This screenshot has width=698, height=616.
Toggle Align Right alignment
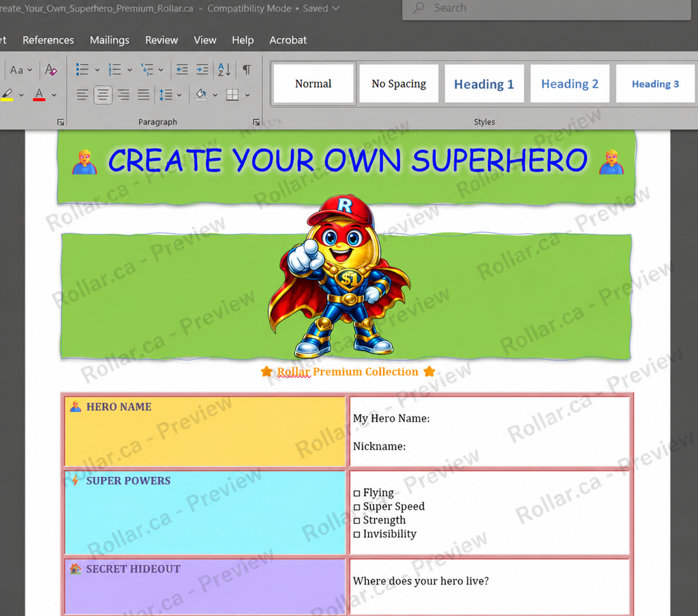(x=123, y=94)
